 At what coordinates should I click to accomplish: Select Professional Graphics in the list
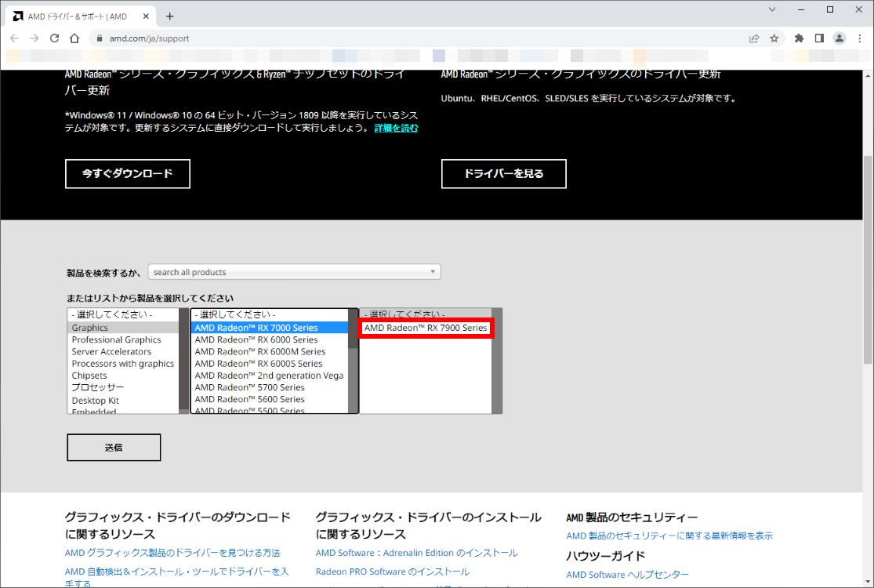point(123,339)
